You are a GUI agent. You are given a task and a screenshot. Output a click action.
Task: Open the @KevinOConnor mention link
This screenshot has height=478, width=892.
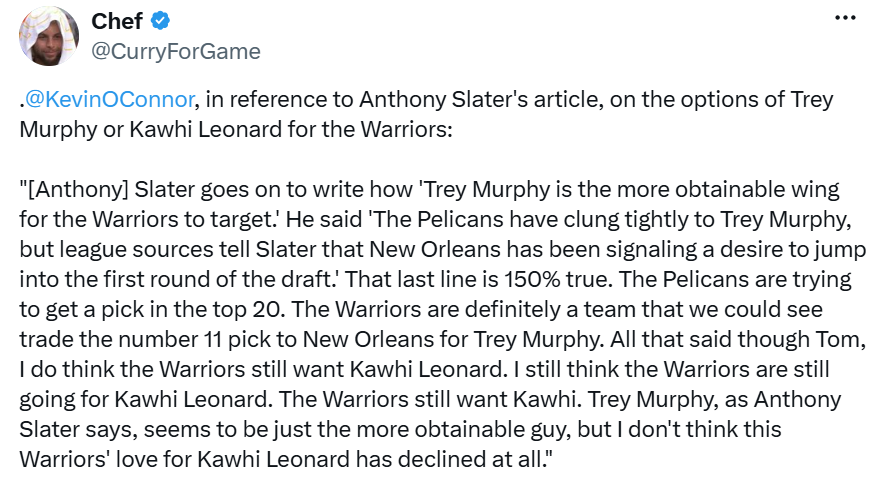pos(110,100)
